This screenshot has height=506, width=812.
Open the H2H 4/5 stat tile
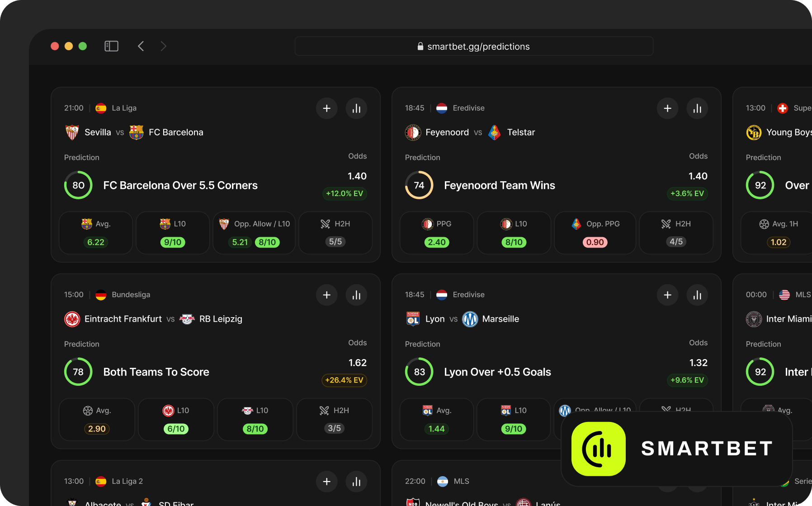(x=676, y=233)
